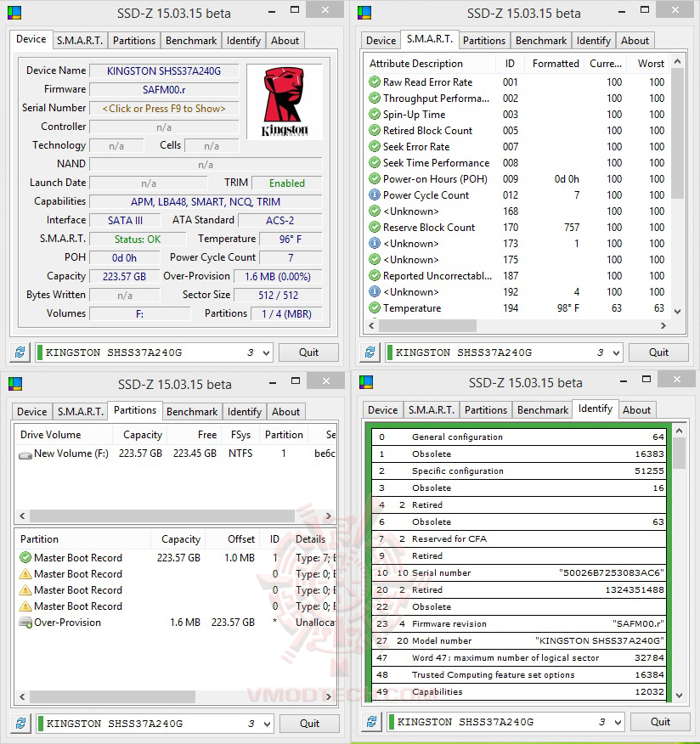Select General configuration row in Identify
This screenshot has height=744, width=700.
(519, 437)
